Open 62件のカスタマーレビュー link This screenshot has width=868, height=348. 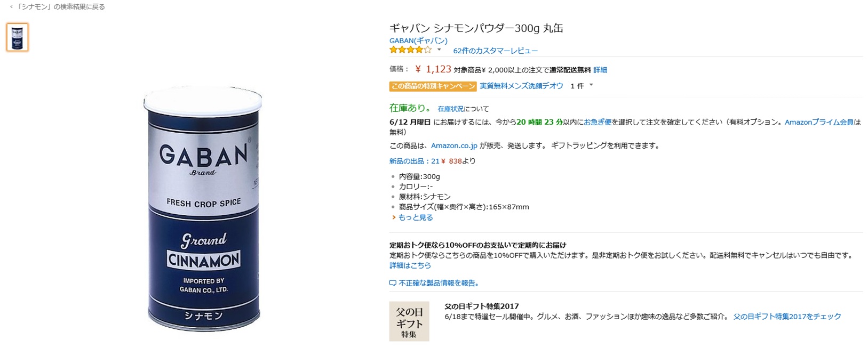[495, 51]
